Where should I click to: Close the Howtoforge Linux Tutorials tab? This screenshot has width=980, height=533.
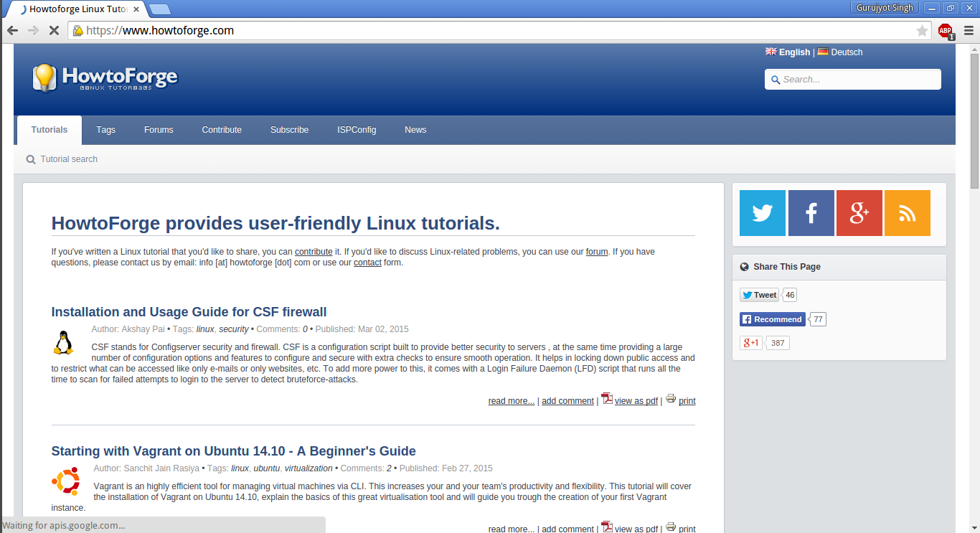(136, 9)
